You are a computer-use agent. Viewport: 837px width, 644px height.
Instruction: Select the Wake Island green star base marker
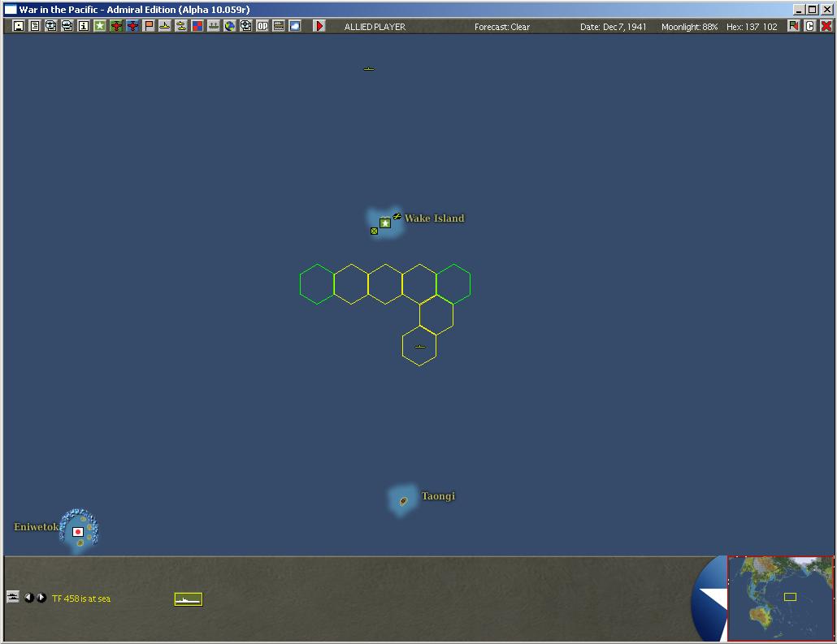[385, 223]
